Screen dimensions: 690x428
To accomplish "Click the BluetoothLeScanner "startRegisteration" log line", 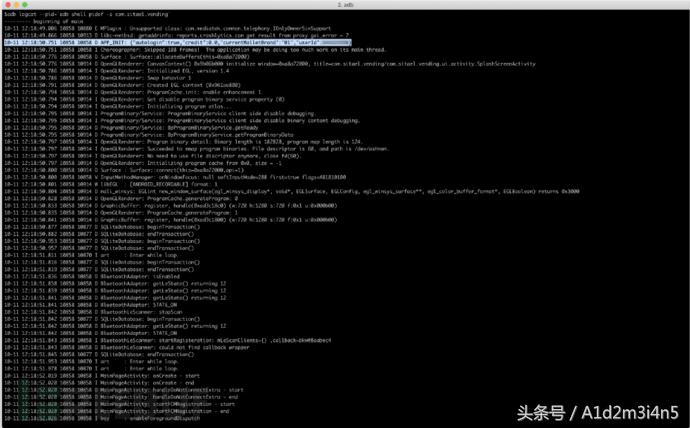I will click(168, 340).
